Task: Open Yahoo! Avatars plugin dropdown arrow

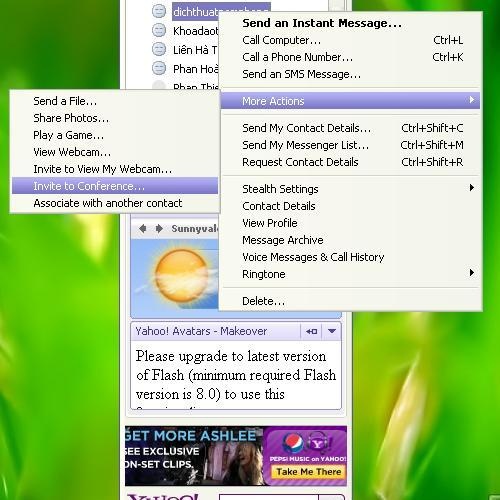Action: pos(332,331)
